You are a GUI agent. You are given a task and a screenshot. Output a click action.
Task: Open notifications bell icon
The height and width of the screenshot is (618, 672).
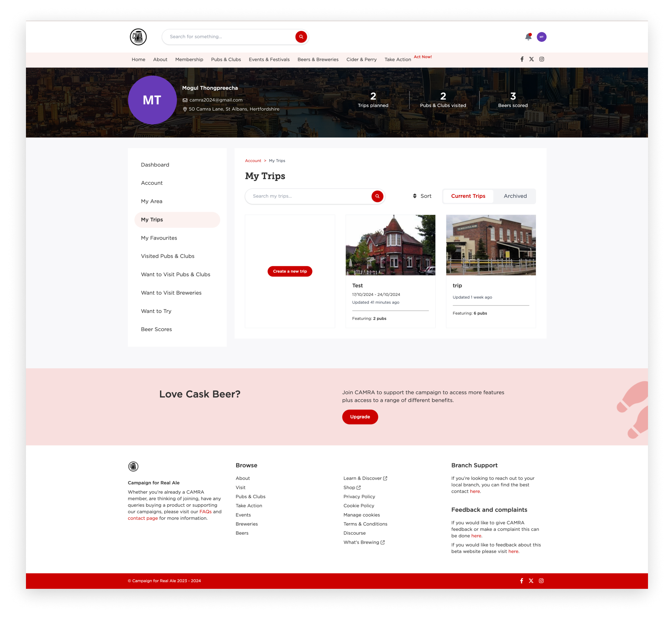click(528, 37)
